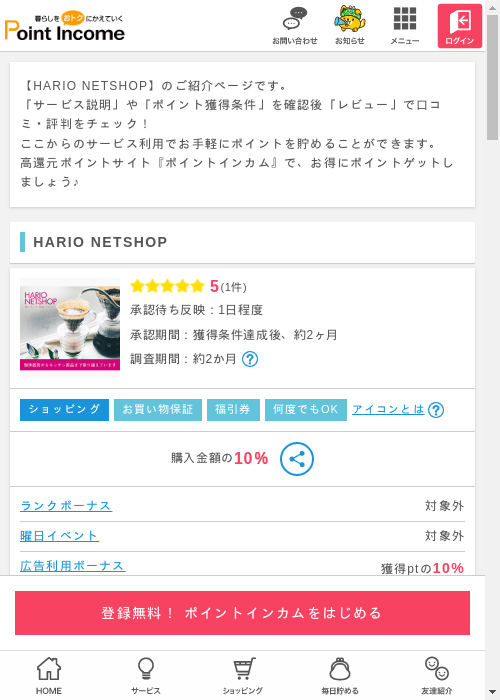Click the Point Income logo
The image size is (500, 700).
click(65, 26)
